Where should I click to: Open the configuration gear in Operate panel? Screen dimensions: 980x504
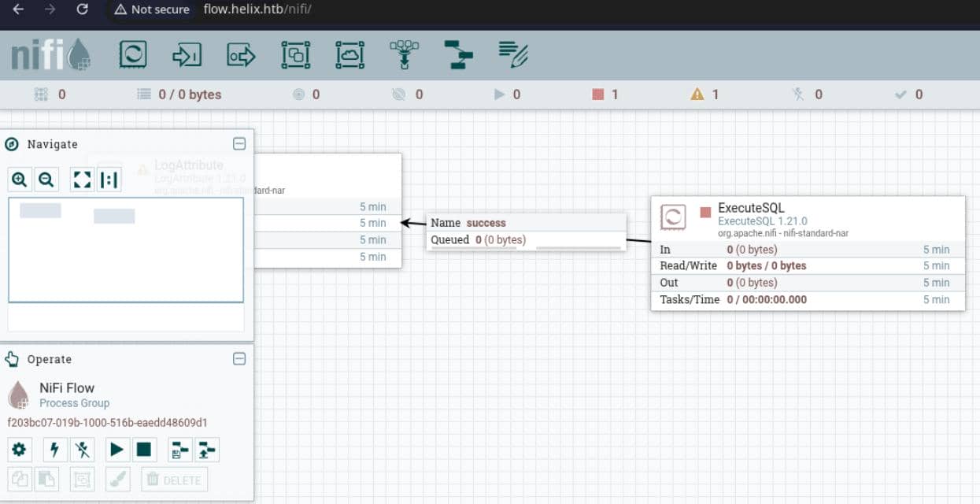[19, 450]
